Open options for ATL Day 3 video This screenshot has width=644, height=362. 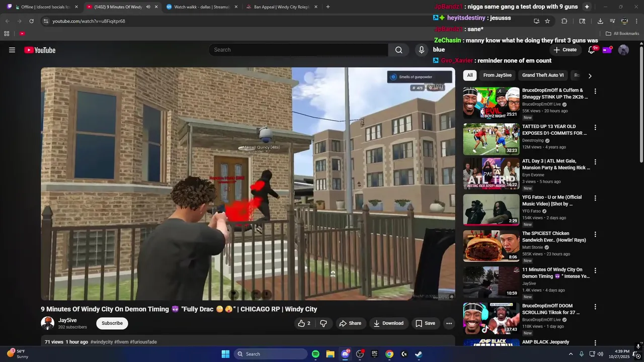point(595,162)
